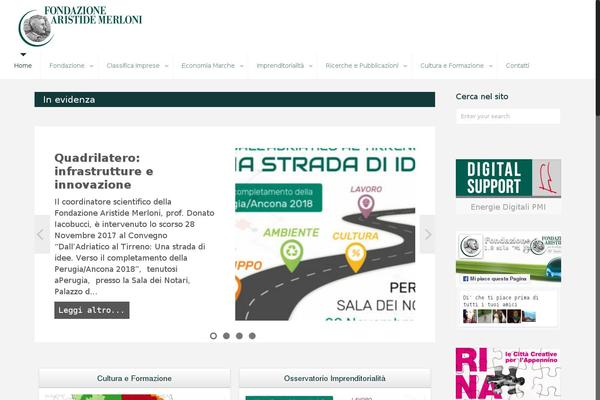The height and width of the screenshot is (400, 600).
Task: Expand the Economia Marche dropdown menu
Action: point(212,65)
